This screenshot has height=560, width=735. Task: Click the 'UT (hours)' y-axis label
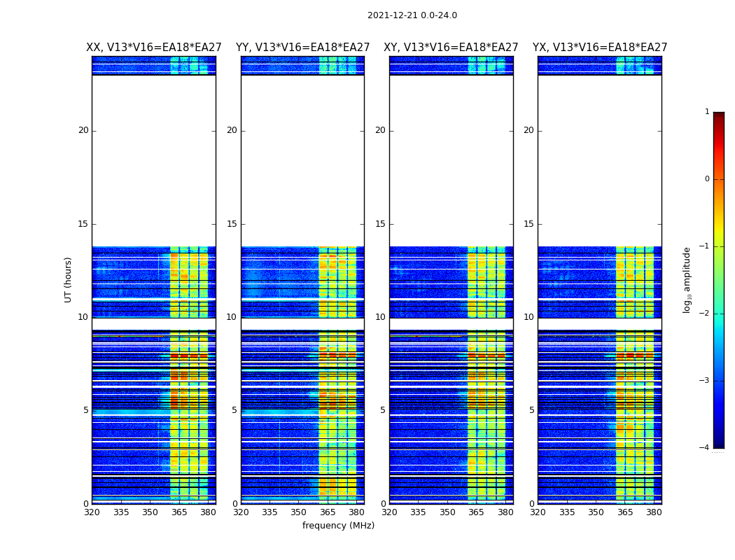click(69, 279)
